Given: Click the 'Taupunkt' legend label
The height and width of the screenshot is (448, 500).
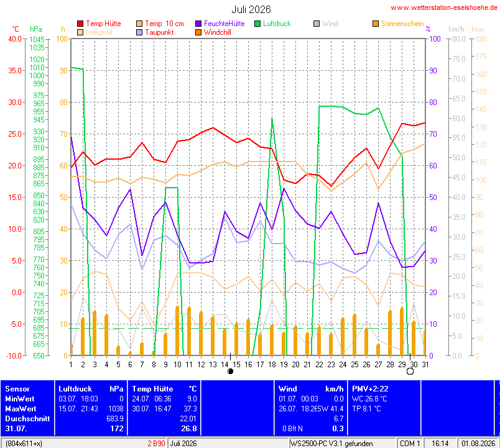Looking at the screenshot, I should (159, 32).
